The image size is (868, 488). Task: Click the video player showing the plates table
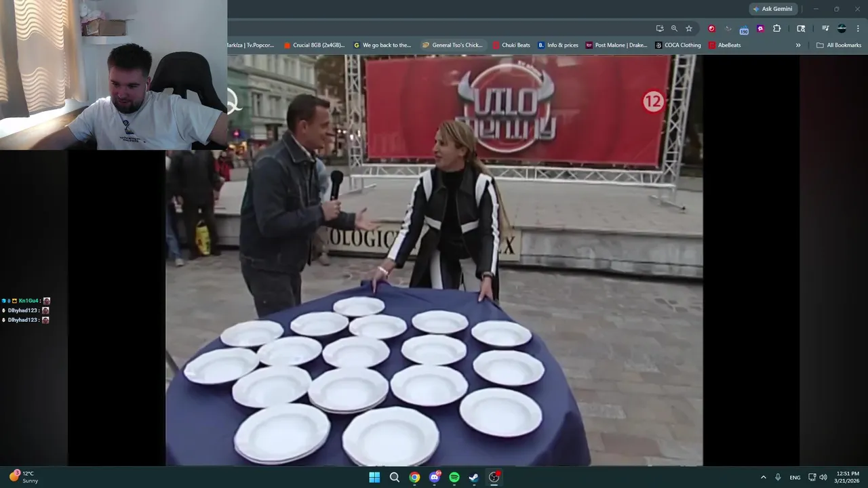tap(434, 260)
